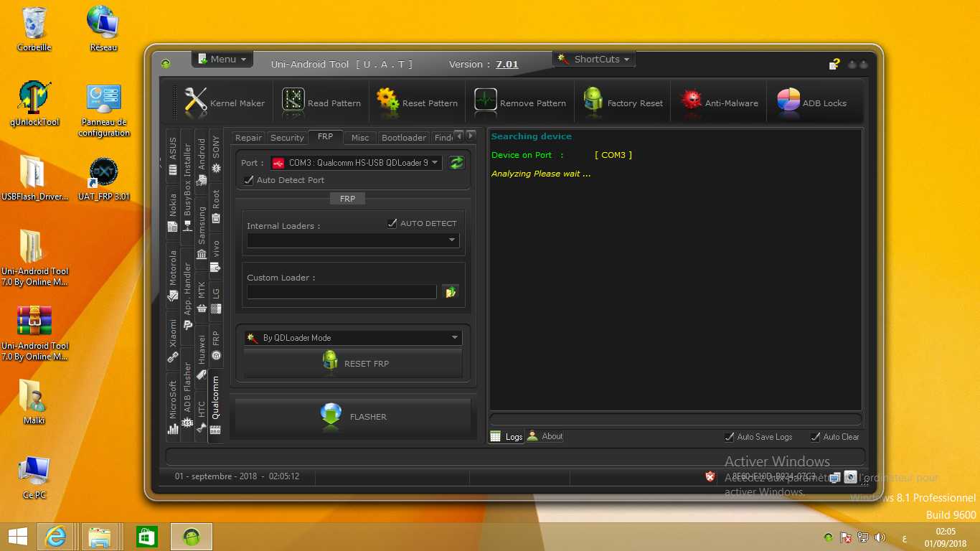This screenshot has width=980, height=551.
Task: Click the volume icon in system tray
Action: coord(880,537)
